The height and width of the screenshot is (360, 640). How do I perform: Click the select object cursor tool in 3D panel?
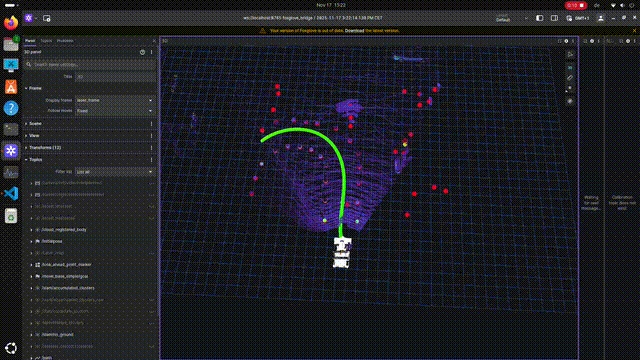[x=570, y=54]
